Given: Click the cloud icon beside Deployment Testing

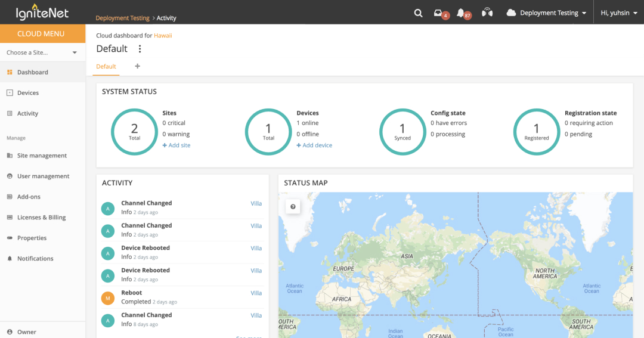Looking at the screenshot, I should pyautogui.click(x=511, y=13).
